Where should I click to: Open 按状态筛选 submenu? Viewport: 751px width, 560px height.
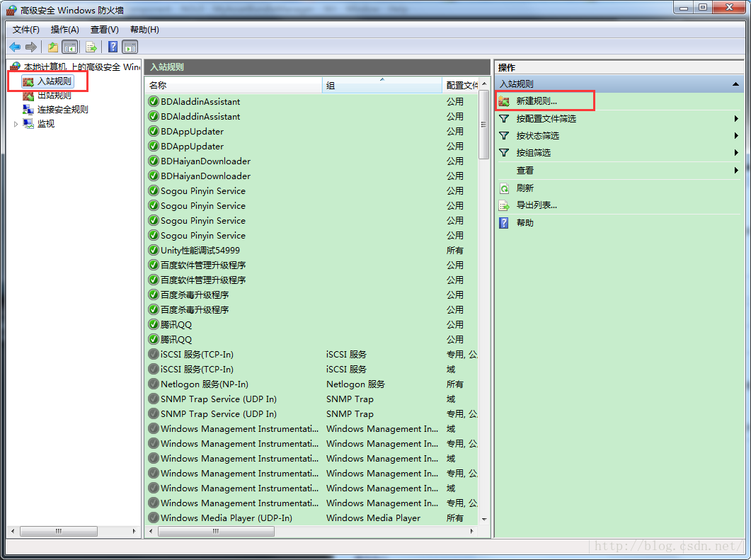(537, 136)
